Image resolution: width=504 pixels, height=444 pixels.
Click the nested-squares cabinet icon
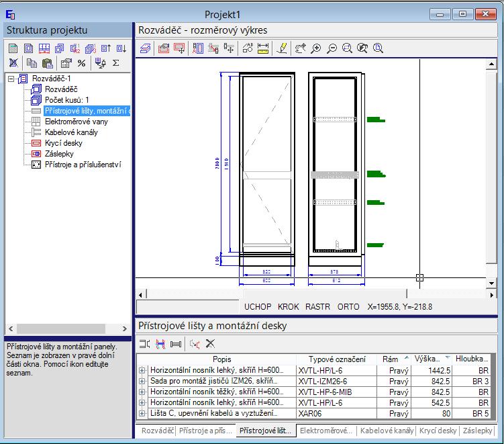pos(29,48)
